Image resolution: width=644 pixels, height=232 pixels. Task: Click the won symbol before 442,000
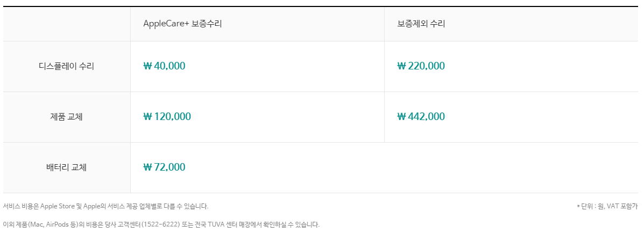point(401,117)
